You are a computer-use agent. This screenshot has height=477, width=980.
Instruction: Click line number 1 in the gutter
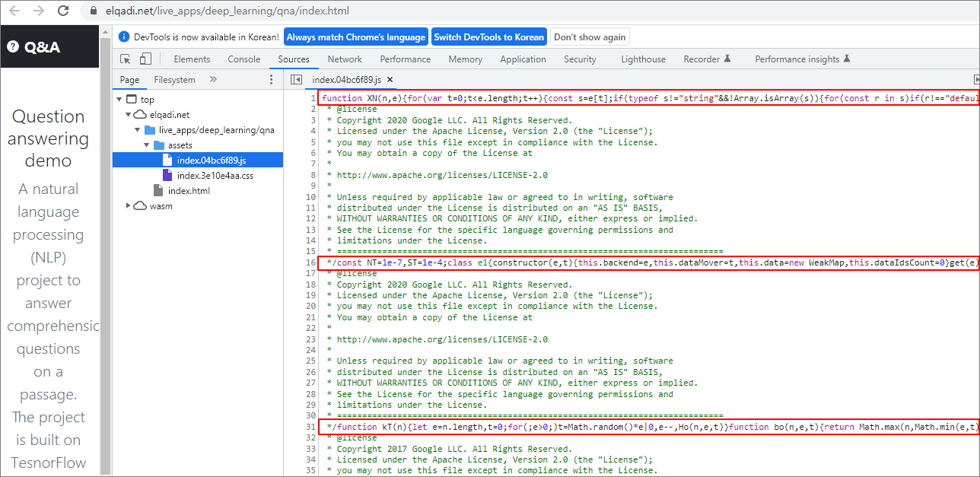coord(313,98)
